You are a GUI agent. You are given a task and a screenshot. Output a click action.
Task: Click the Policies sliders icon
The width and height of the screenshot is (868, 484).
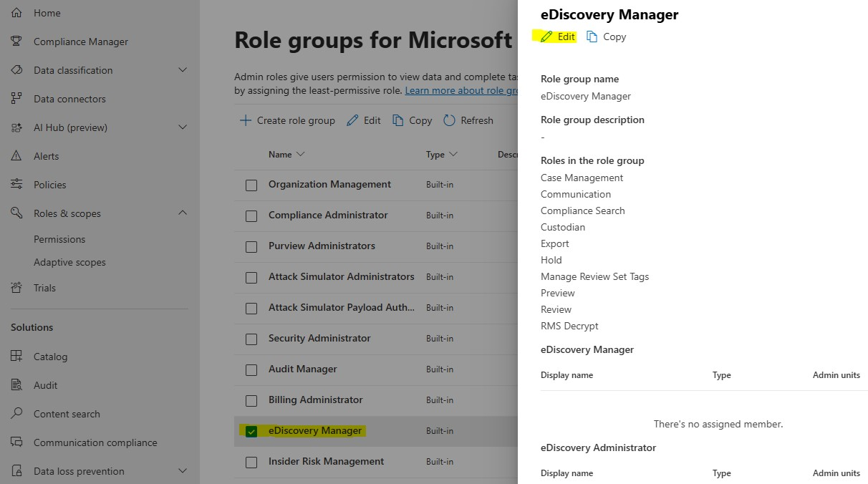pyautogui.click(x=16, y=185)
